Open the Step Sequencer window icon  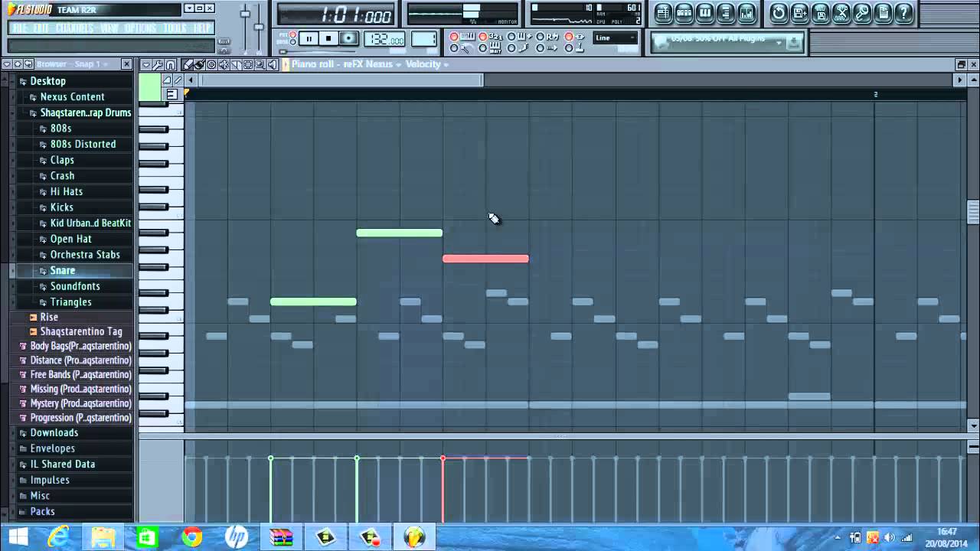click(x=684, y=12)
